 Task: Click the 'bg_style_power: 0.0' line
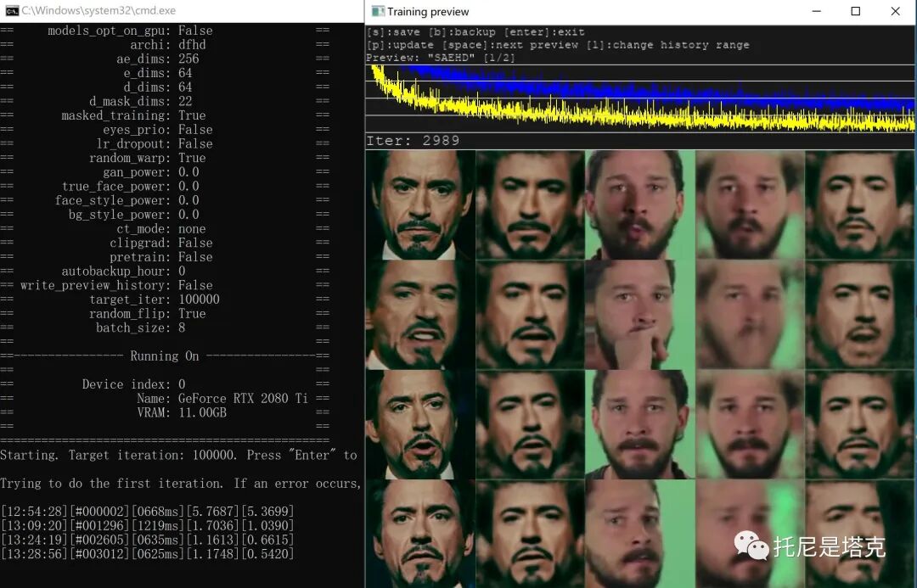(x=134, y=215)
